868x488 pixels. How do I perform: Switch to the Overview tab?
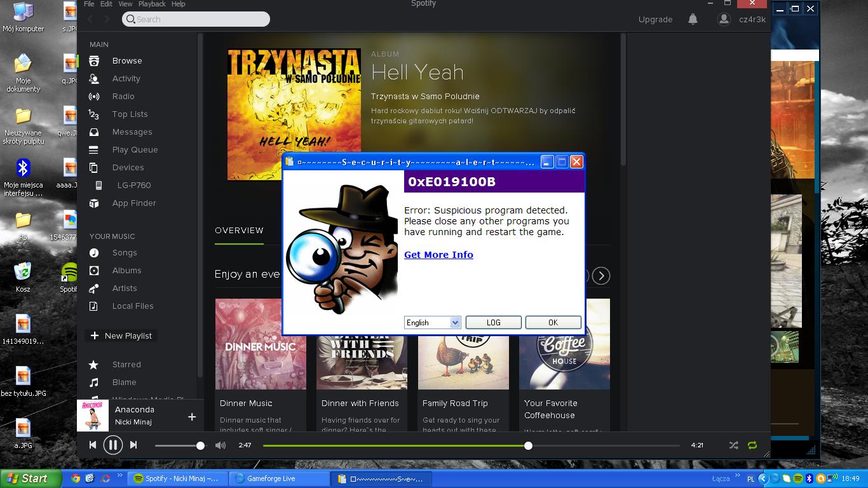coord(239,231)
